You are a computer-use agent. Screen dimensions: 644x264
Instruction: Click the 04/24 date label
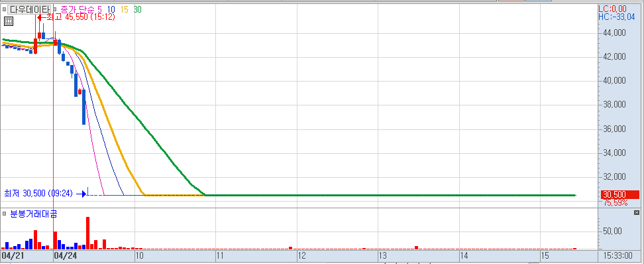(x=66, y=256)
